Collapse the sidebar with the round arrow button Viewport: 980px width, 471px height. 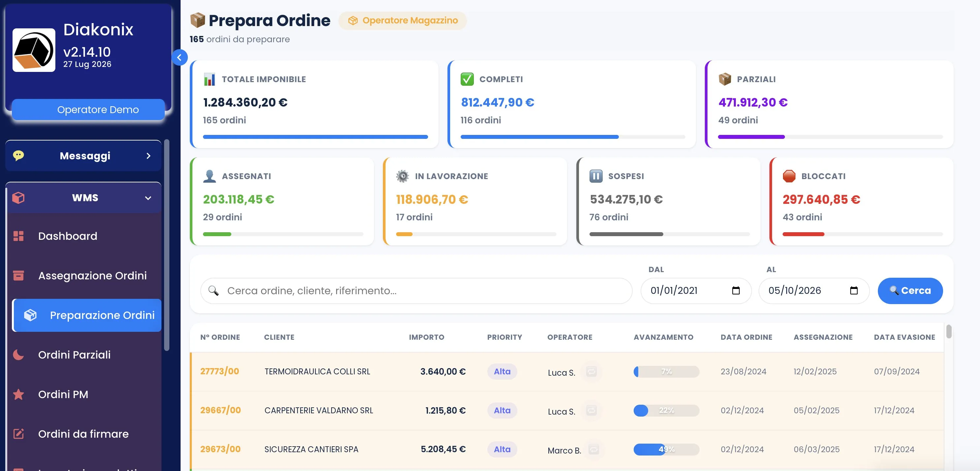(179, 57)
